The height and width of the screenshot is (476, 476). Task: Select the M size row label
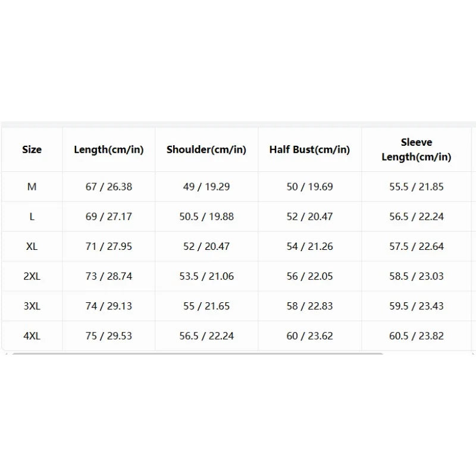click(x=32, y=187)
